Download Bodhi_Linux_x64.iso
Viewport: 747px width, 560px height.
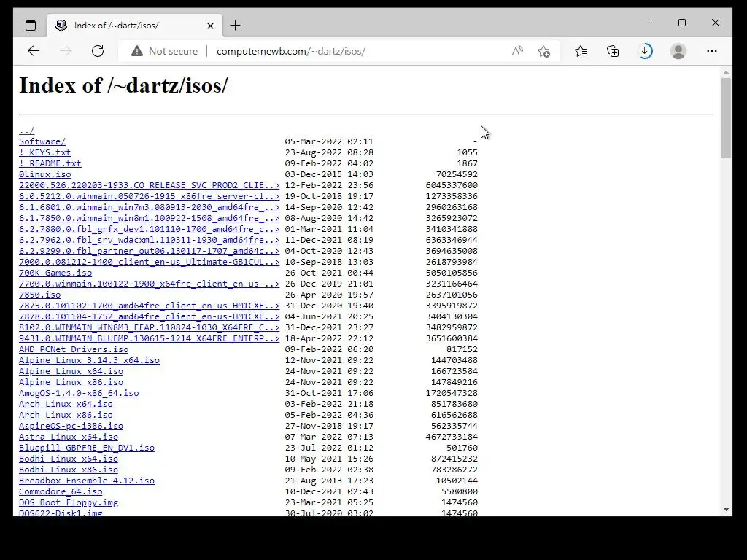point(68,459)
